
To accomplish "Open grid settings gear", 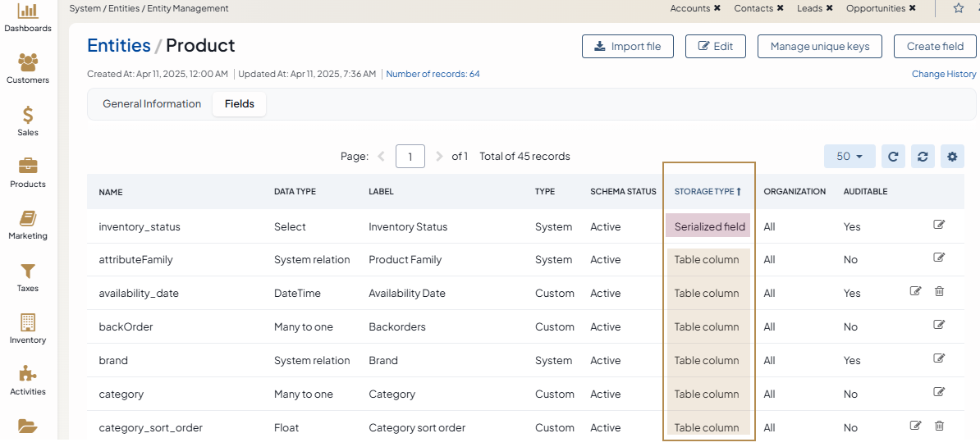I will coord(952,157).
